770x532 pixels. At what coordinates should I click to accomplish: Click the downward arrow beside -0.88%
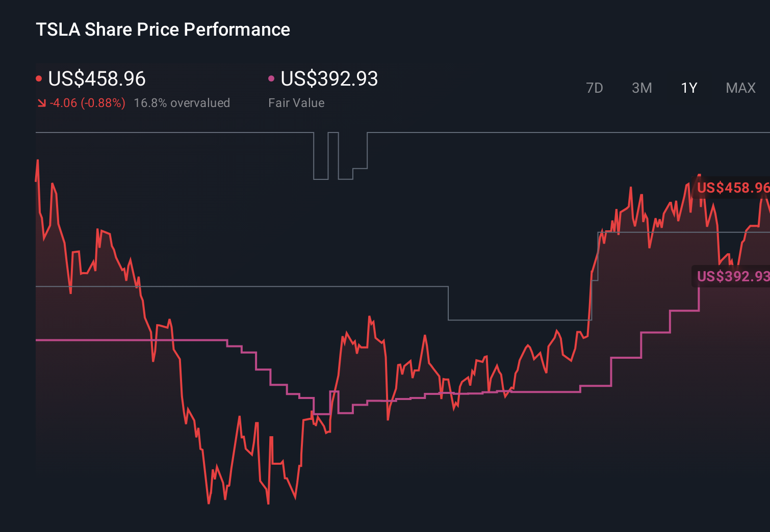coord(41,102)
